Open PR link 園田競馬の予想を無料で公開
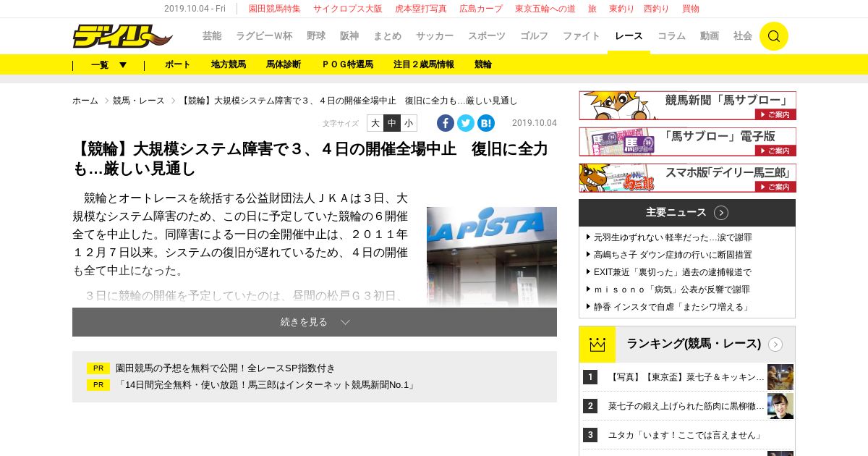The image size is (868, 456). [226, 368]
